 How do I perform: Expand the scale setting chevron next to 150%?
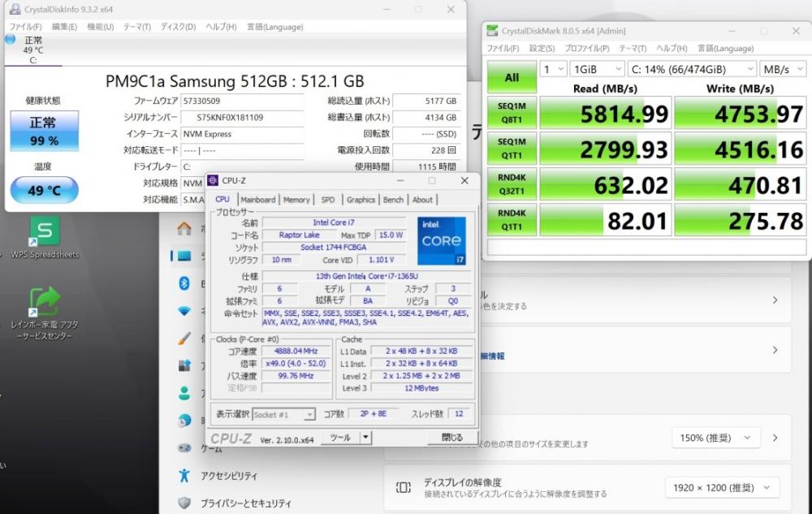[775, 438]
